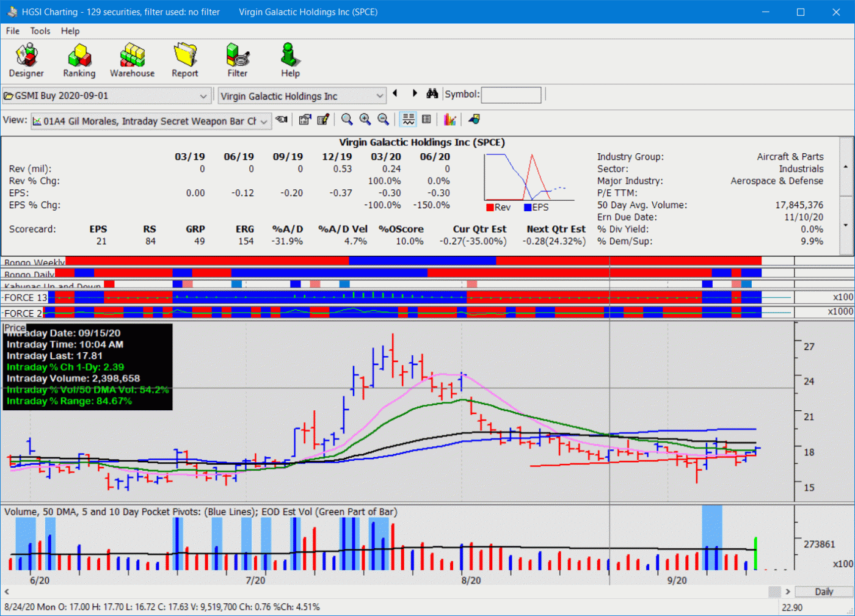Click the pointing hand view icon
Image resolution: width=855 pixels, height=616 pixels.
(x=282, y=120)
